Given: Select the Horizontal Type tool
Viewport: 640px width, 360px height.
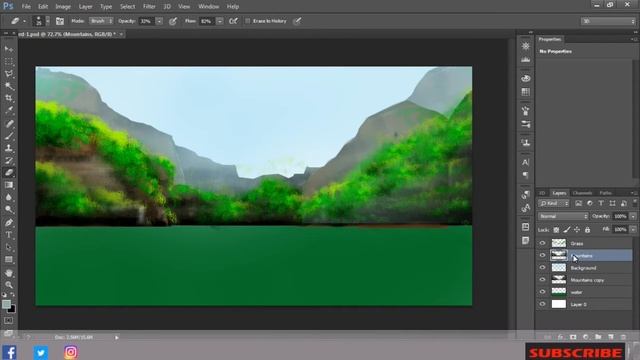Looking at the screenshot, I should [x=9, y=235].
